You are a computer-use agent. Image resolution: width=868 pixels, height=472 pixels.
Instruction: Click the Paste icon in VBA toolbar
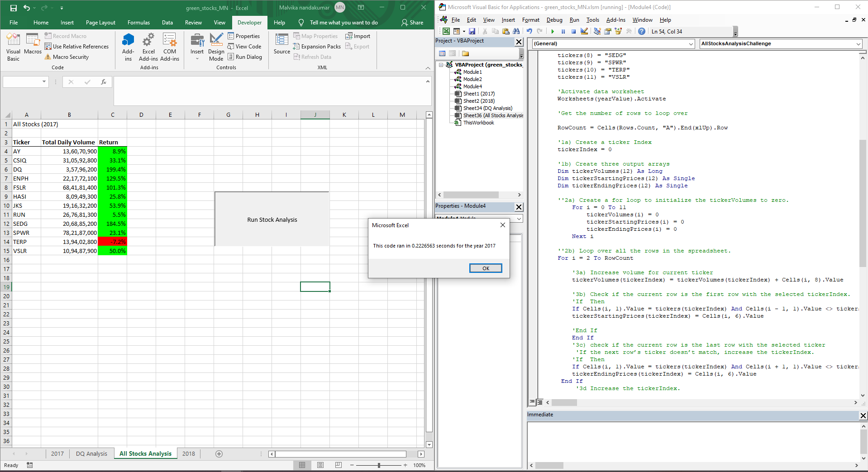click(506, 31)
